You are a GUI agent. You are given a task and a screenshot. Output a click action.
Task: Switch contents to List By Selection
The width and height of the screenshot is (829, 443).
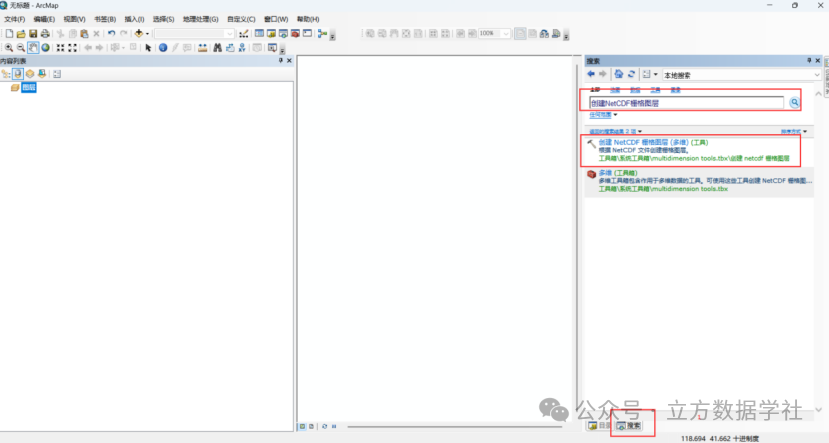click(x=42, y=74)
